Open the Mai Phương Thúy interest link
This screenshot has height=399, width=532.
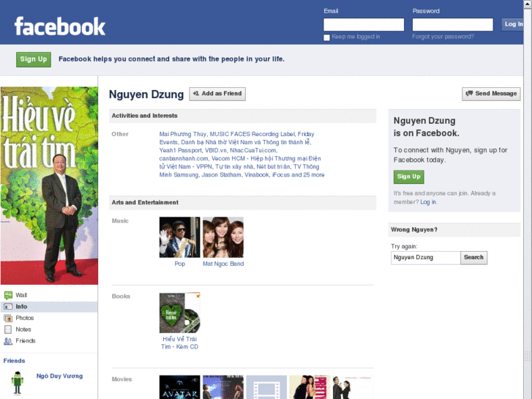(x=183, y=134)
